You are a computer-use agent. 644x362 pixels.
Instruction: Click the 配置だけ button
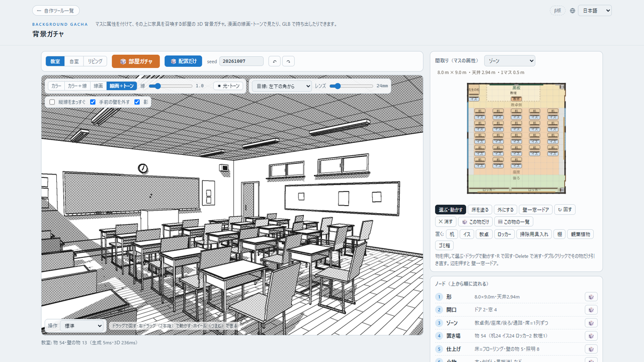tap(184, 61)
